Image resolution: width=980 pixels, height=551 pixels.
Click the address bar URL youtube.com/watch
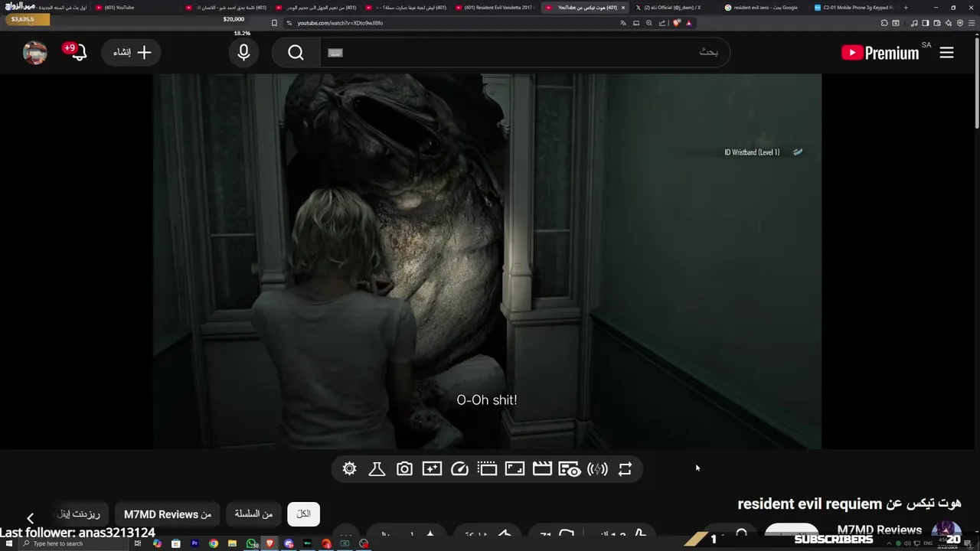point(340,23)
